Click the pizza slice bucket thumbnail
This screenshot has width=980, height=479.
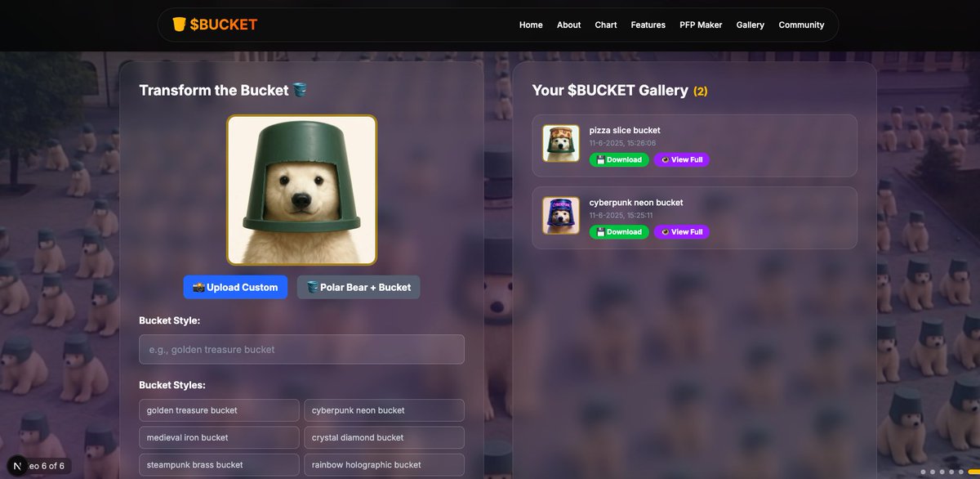pos(561,144)
